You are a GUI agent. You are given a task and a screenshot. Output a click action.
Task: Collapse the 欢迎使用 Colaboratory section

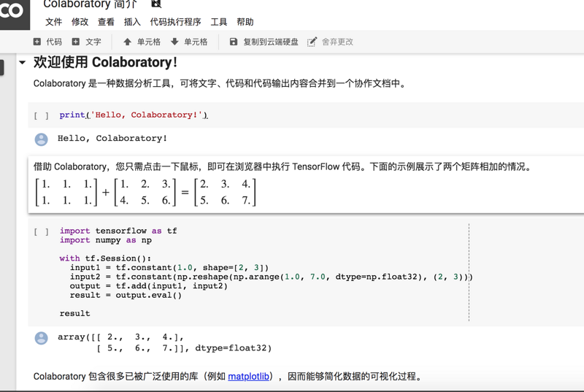[x=23, y=63]
